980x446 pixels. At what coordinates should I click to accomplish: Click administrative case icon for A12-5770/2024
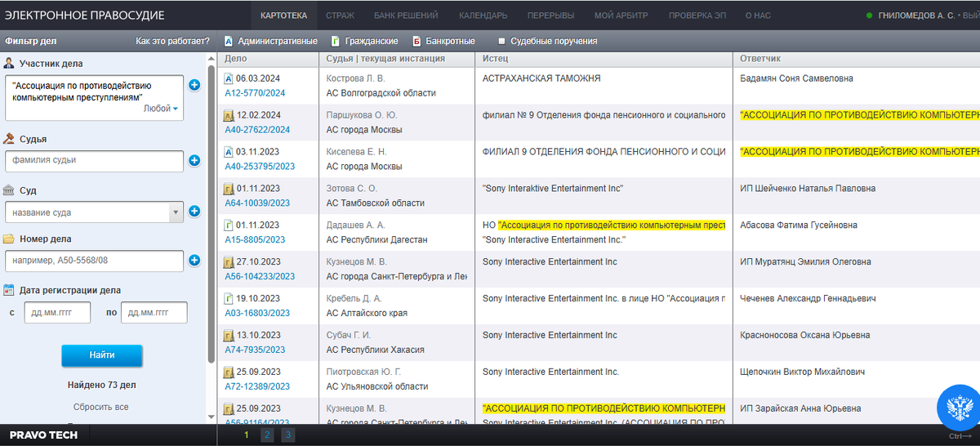pyautogui.click(x=229, y=78)
